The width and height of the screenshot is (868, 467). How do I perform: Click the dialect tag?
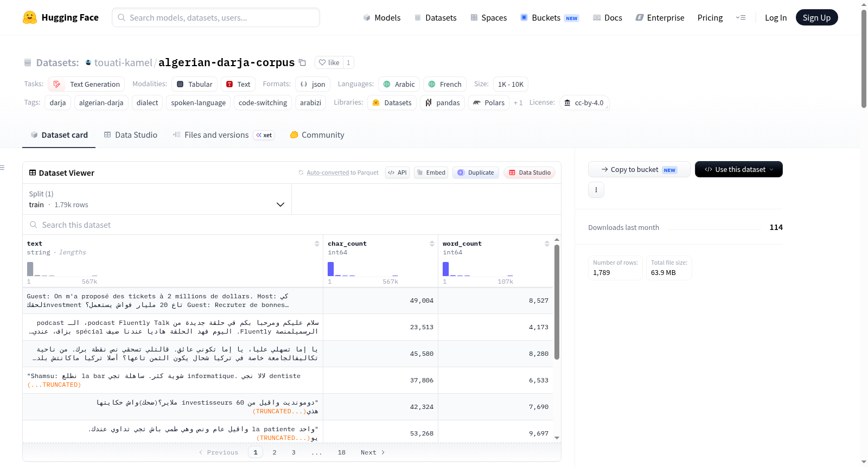tap(148, 103)
